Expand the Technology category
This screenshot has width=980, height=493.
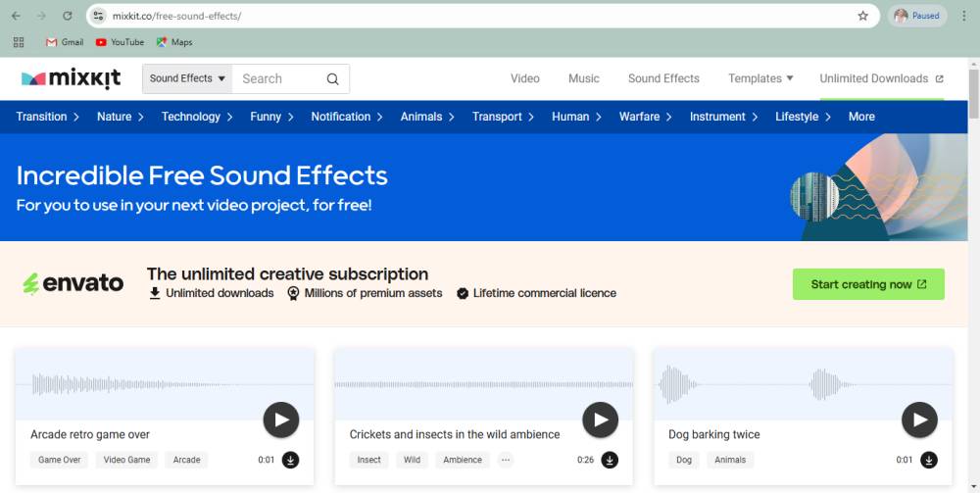(x=197, y=117)
